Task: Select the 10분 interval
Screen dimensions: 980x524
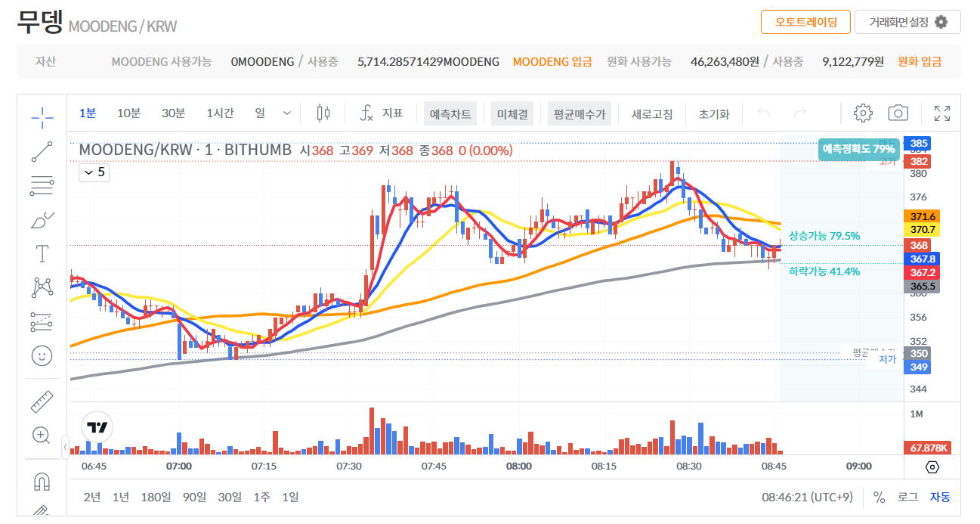Action: click(x=128, y=113)
